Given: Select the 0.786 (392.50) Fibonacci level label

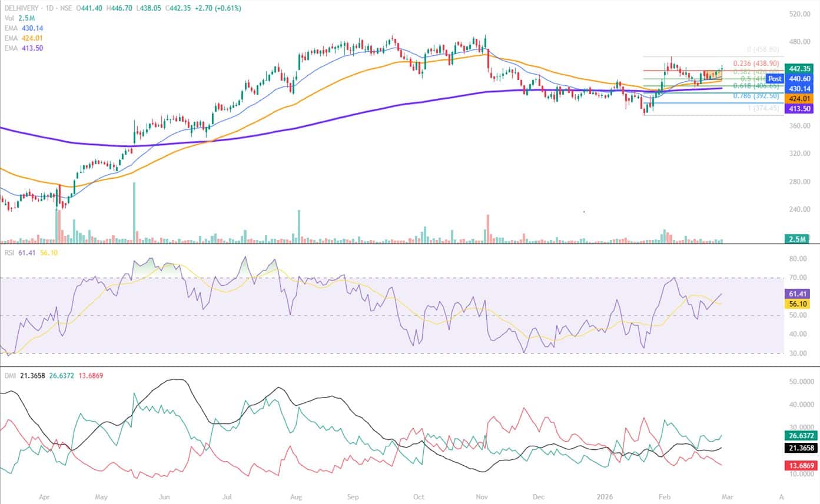Looking at the screenshot, I should 756,96.
